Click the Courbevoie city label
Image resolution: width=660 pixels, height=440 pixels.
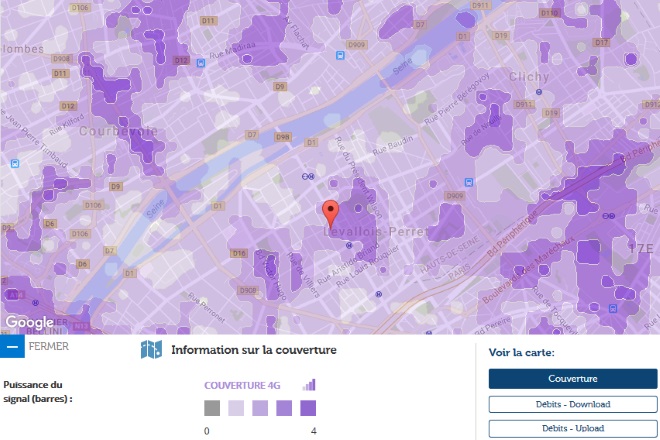[x=119, y=131]
